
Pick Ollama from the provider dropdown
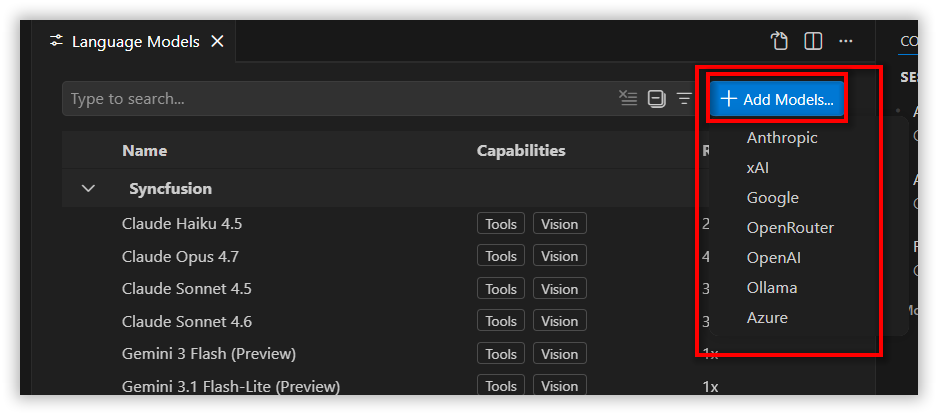[x=772, y=288]
